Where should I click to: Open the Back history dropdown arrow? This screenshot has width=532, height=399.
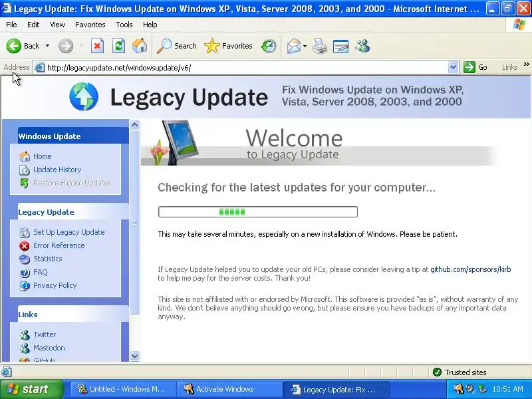pos(47,46)
